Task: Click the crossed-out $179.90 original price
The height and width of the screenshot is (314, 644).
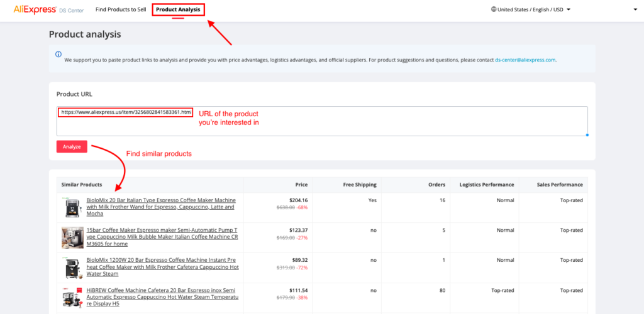Action: [286, 298]
